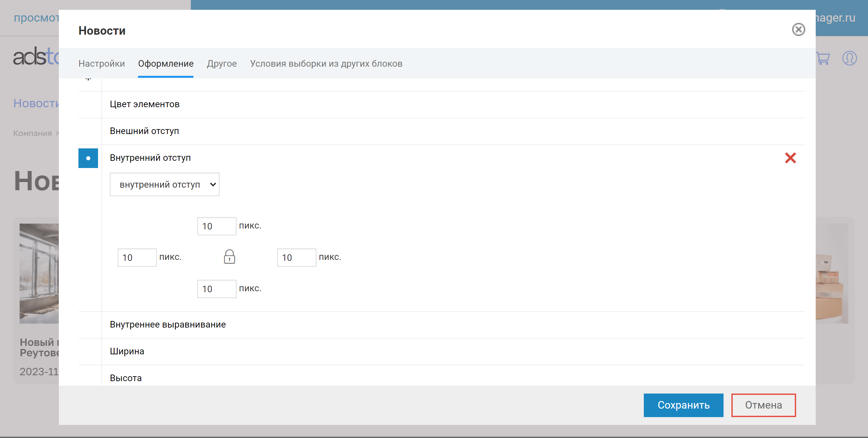The width and height of the screenshot is (868, 438).
Task: Focus the left padding input field
Action: point(137,258)
